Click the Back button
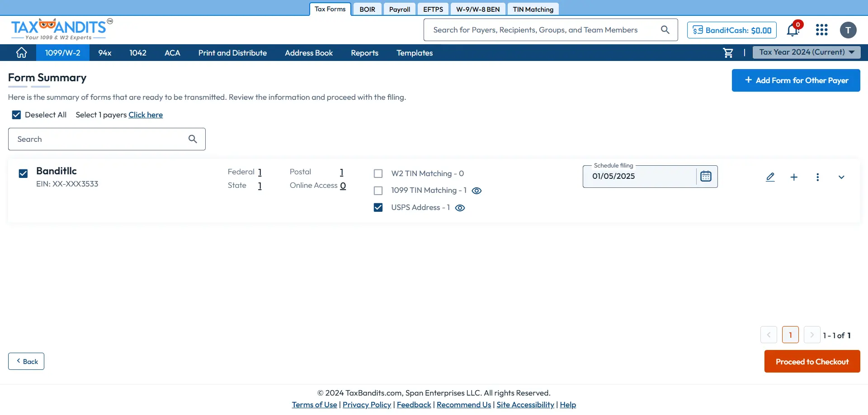The width and height of the screenshot is (868, 415). pos(26,361)
